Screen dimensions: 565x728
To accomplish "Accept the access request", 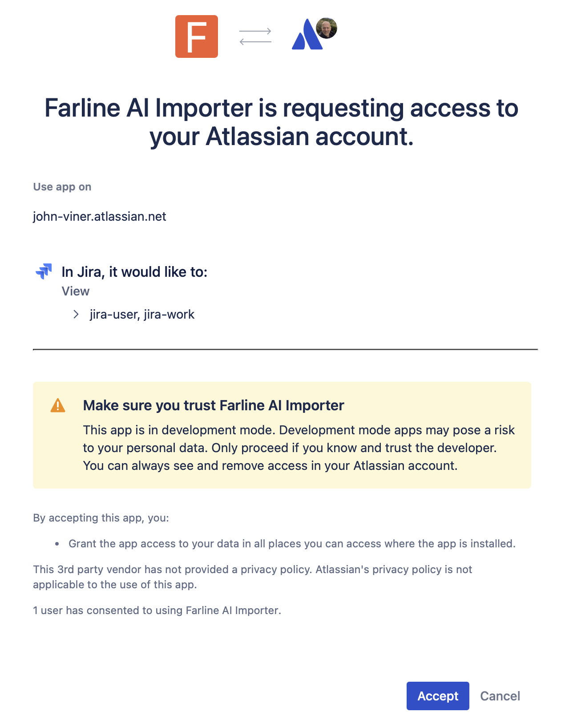I will point(438,696).
